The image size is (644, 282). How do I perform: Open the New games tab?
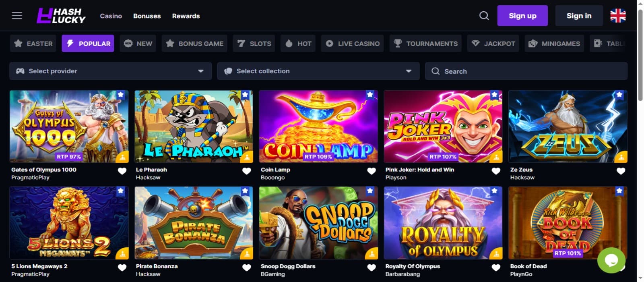coord(138,44)
